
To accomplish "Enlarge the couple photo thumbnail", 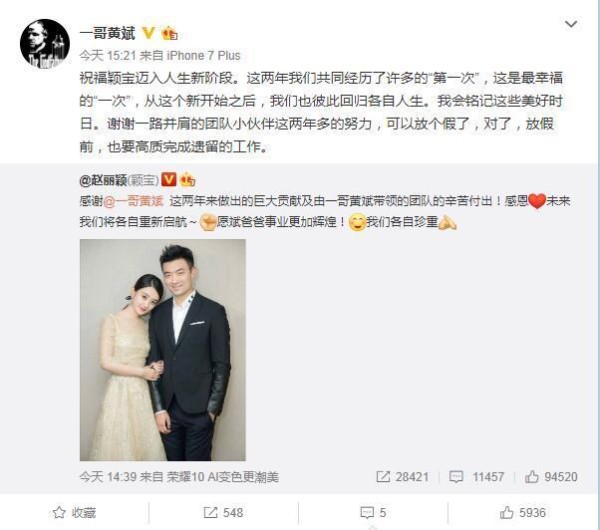I will [163, 350].
